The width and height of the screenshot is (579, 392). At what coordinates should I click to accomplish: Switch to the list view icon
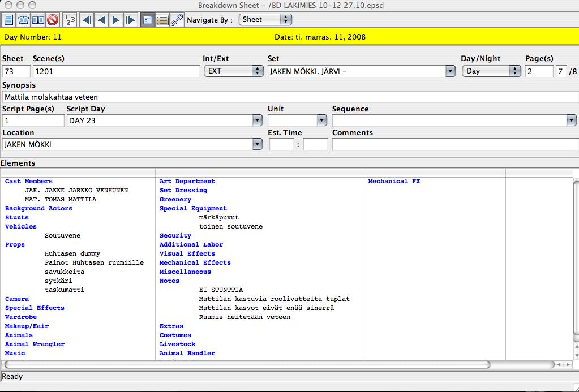pyautogui.click(x=162, y=20)
